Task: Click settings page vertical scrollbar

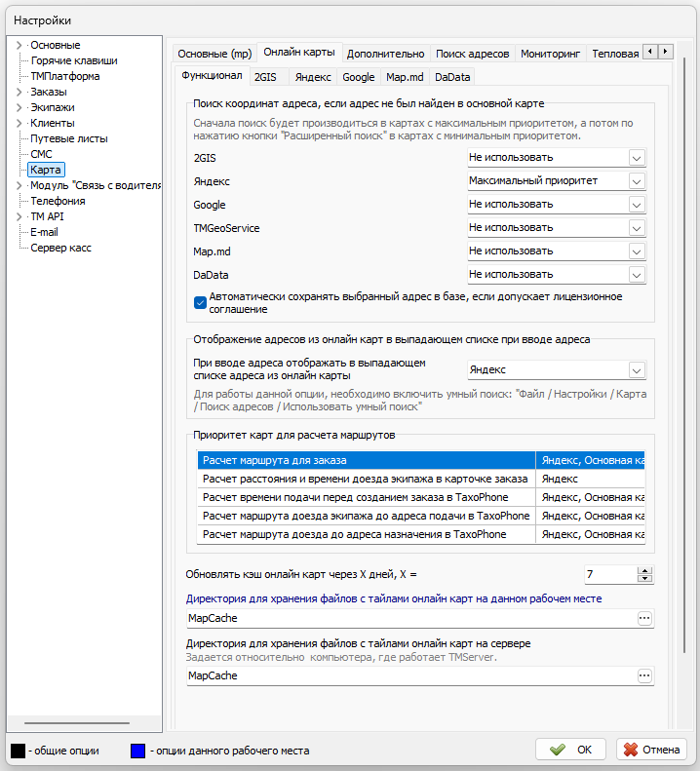Action: coord(684,355)
